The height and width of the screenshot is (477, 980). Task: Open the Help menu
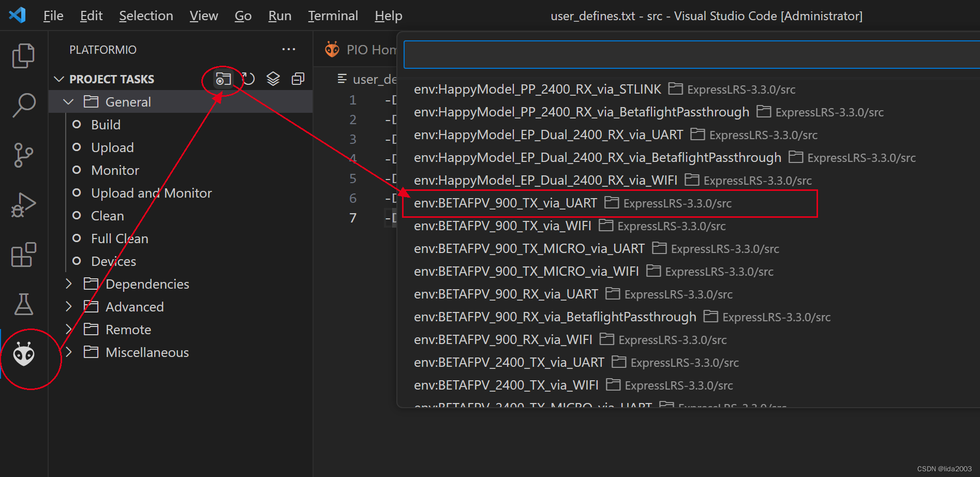pos(389,16)
